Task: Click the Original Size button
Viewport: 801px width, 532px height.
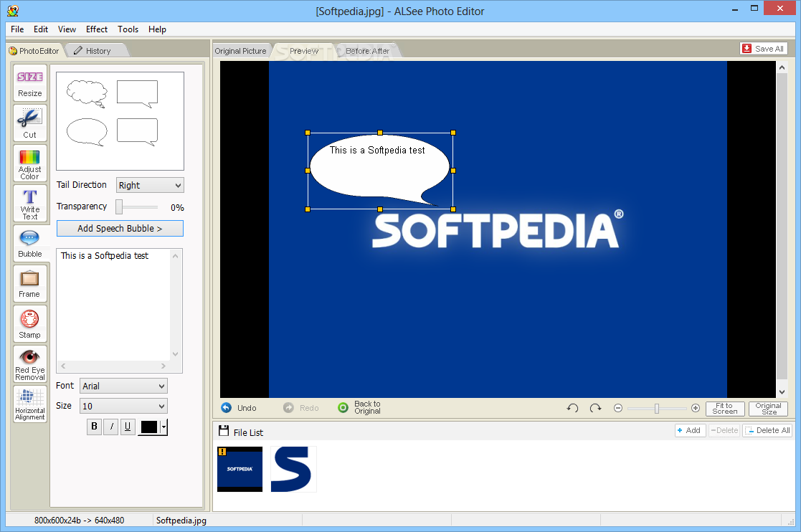Action: [768, 409]
